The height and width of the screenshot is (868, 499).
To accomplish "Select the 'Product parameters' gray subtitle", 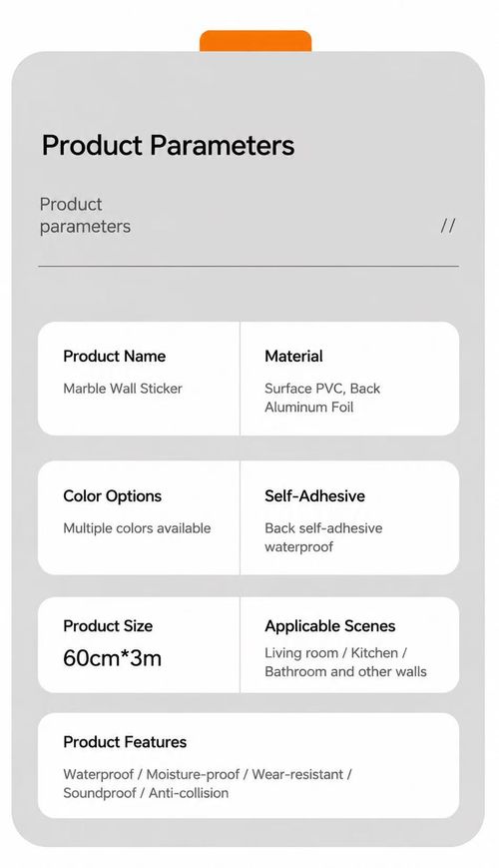I will click(85, 216).
